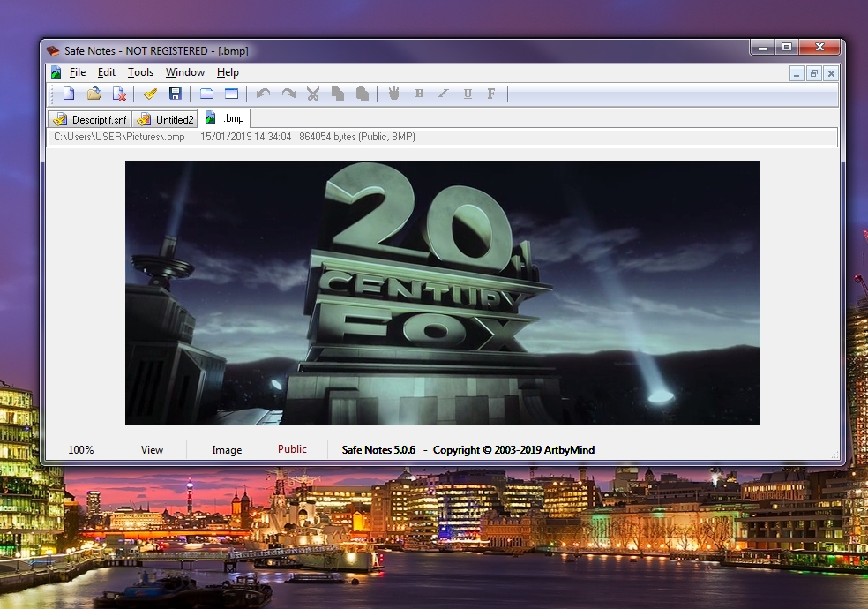Toggle underline formatting U icon
Image resolution: width=868 pixels, height=609 pixels.
[468, 94]
